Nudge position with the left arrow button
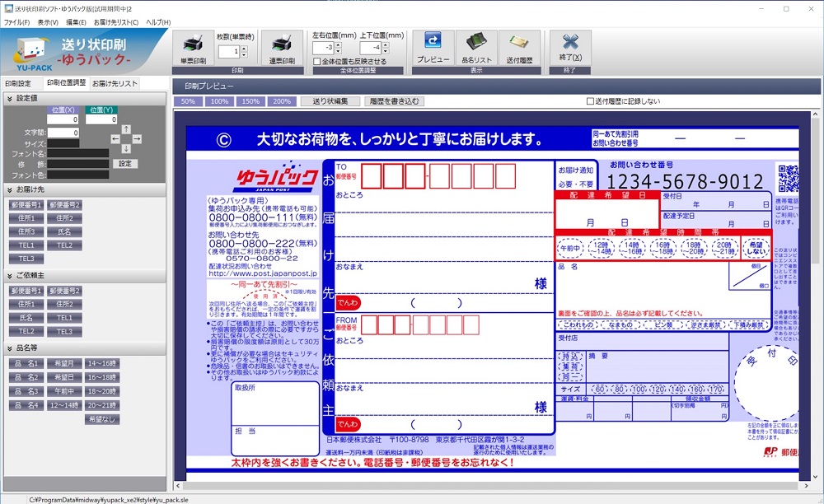This screenshot has width=824, height=504. (x=115, y=138)
